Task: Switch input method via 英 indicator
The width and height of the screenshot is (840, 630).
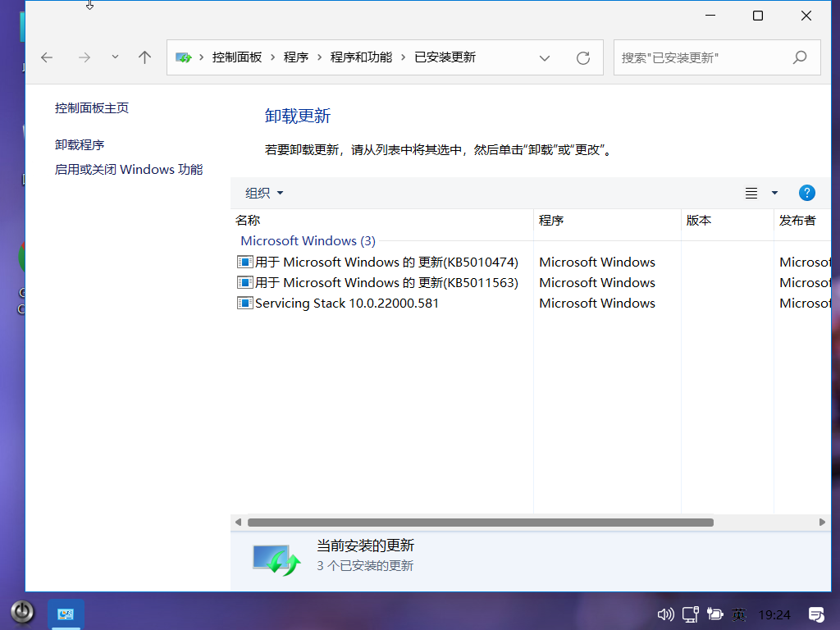Action: pos(739,614)
